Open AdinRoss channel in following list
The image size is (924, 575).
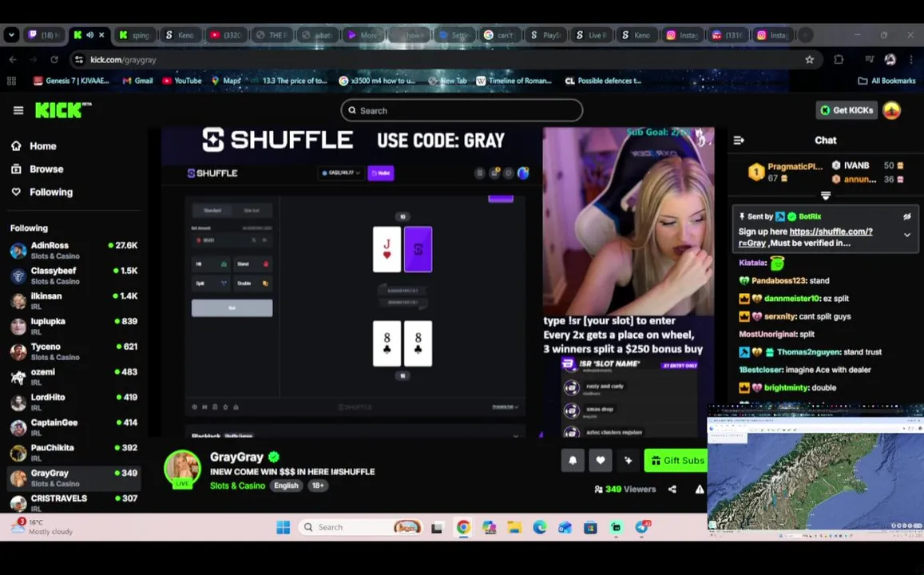(73, 251)
